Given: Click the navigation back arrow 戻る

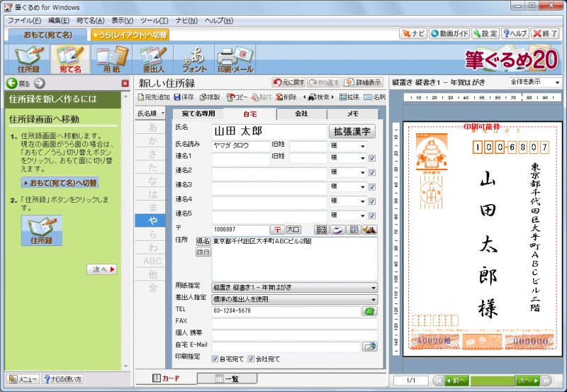Looking at the screenshot, I should pyautogui.click(x=11, y=83).
